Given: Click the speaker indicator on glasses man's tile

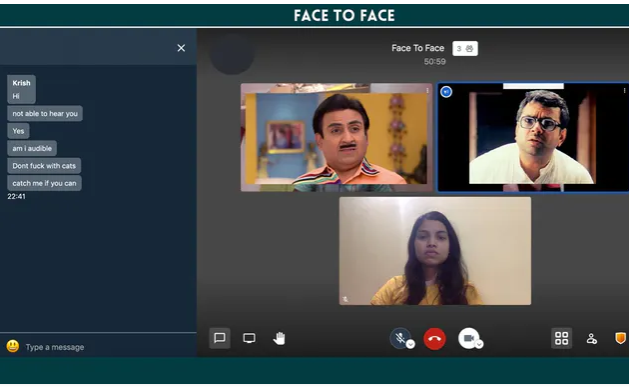Looking at the screenshot, I should tap(446, 92).
